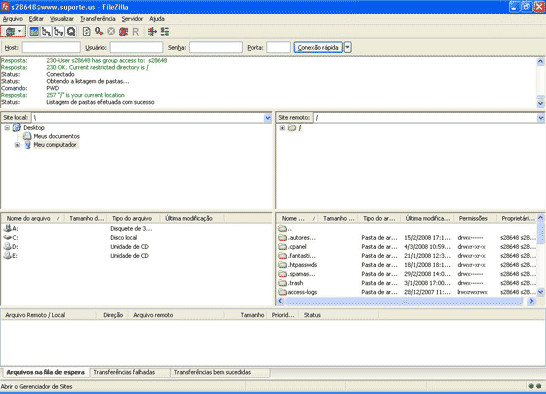Expand the Meu computador tree node
The image size is (546, 394).
tap(17, 145)
